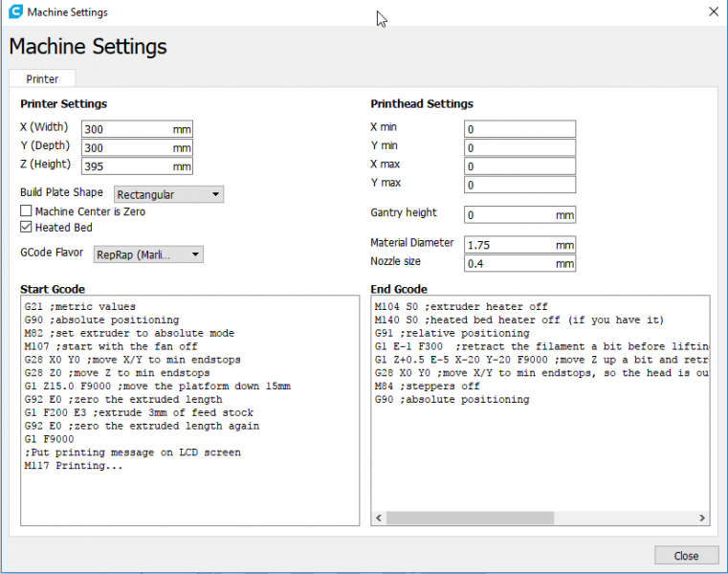
Task: Click the X max printhead field
Action: click(518, 166)
